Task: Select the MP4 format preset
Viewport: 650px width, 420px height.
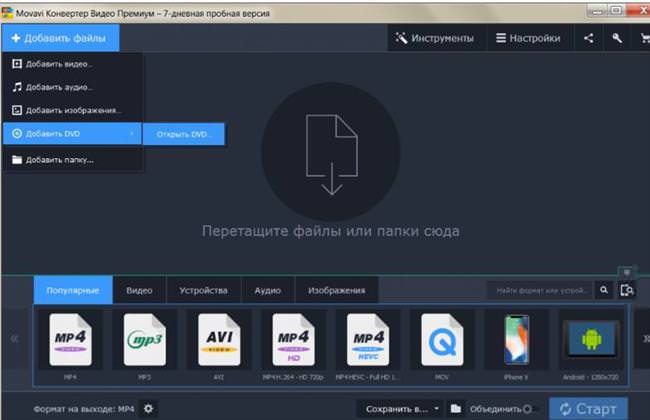Action: (x=70, y=345)
